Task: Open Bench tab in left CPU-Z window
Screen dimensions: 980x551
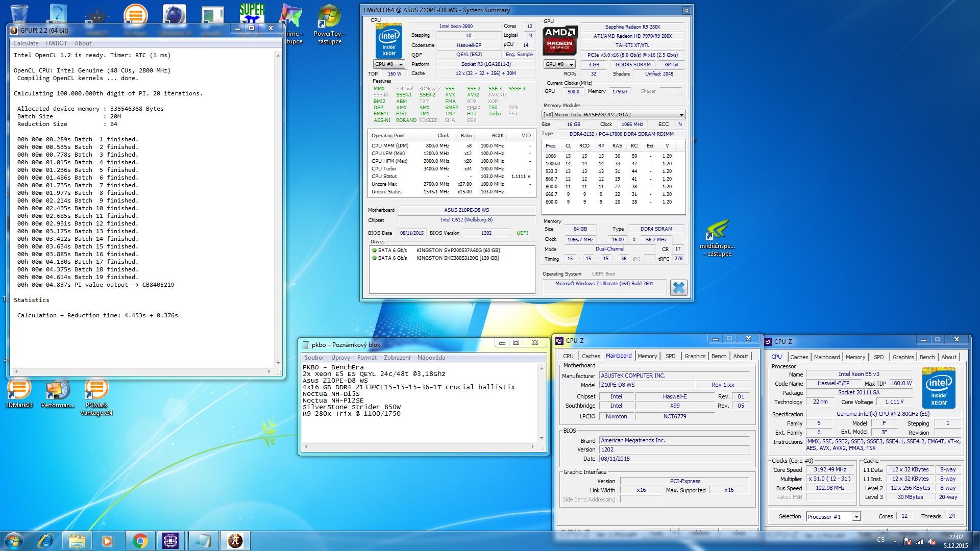Action: click(x=719, y=356)
